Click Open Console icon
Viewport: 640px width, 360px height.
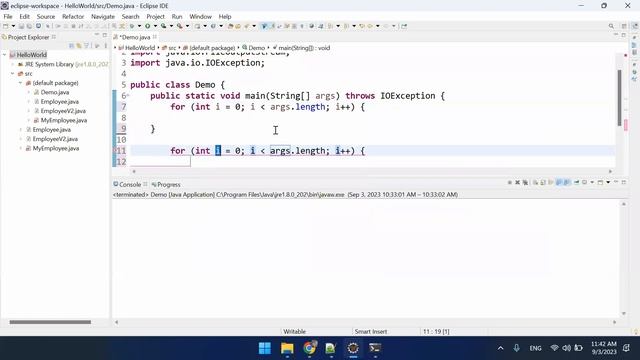(x=600, y=182)
